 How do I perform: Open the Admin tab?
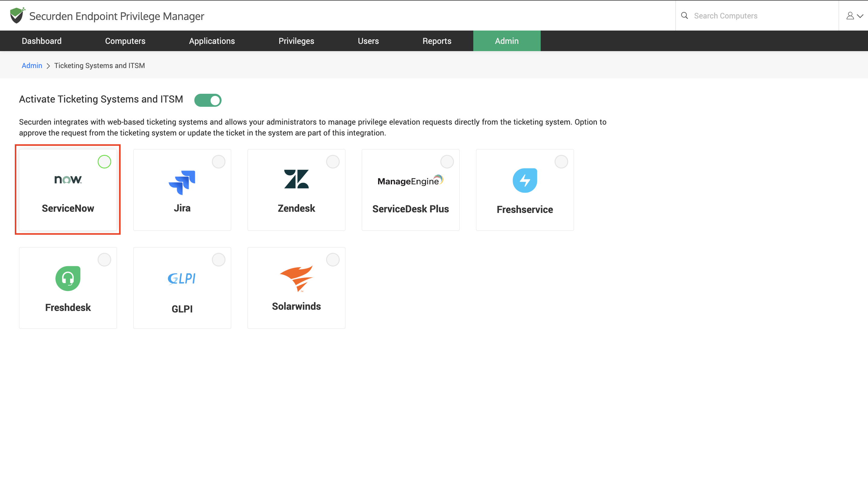507,41
